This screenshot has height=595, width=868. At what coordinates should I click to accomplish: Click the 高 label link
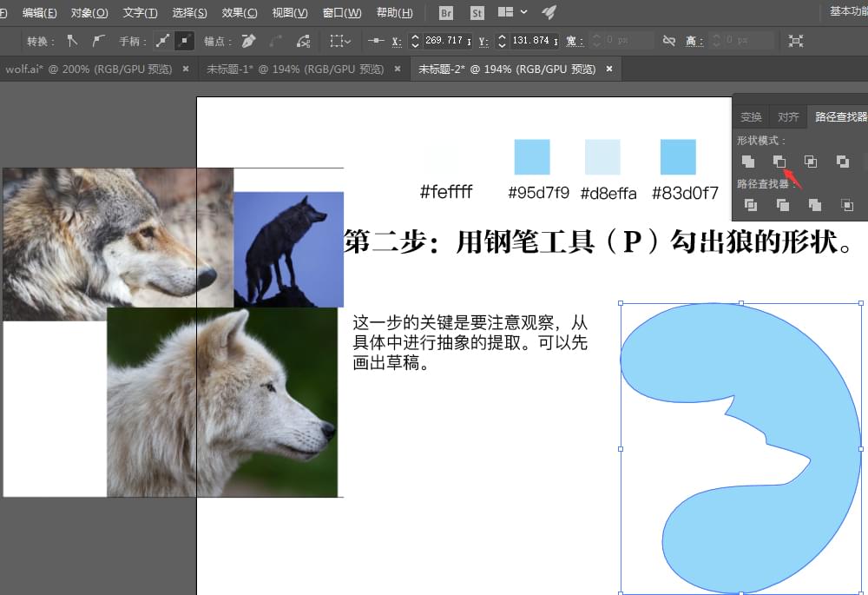694,41
